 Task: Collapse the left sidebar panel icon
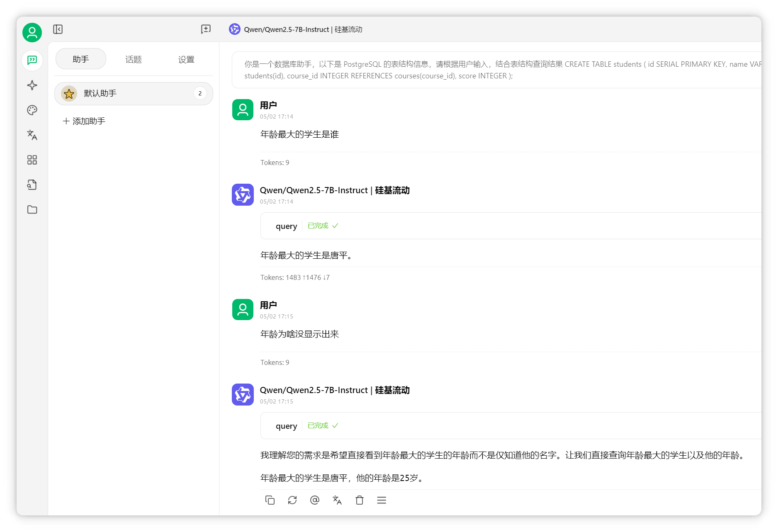tap(58, 29)
